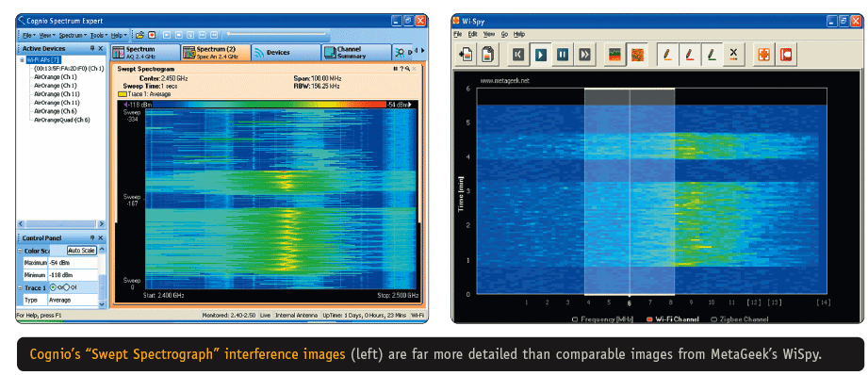Pause Wi-Spy playback
Image resolution: width=868 pixels, height=375 pixels.
563,55
